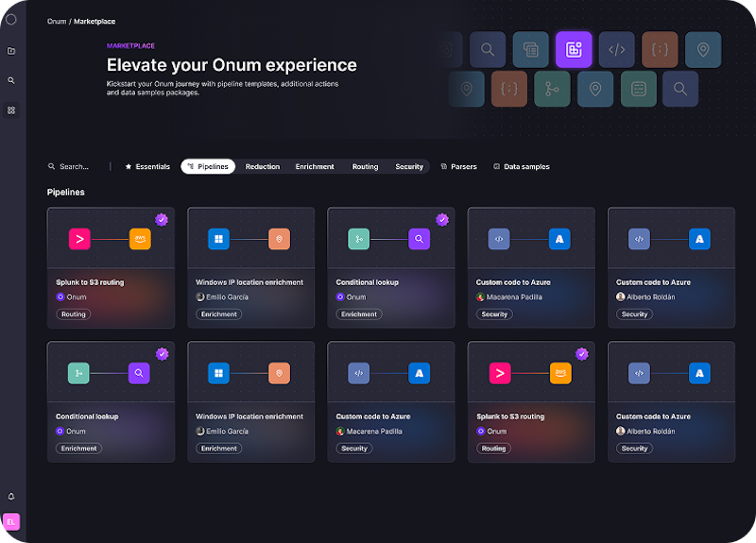Click verified badge on top Conditional lookup card
The width and height of the screenshot is (756, 543).
(x=442, y=220)
